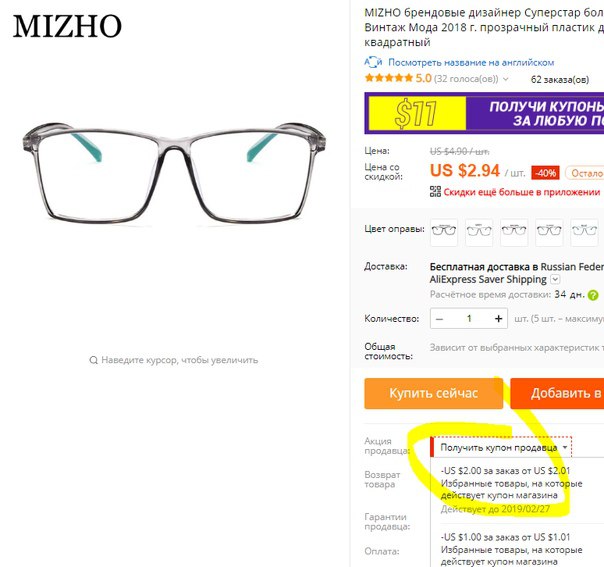Click the $11 coupon promotion banner
The image size is (604, 567).
click(x=484, y=113)
